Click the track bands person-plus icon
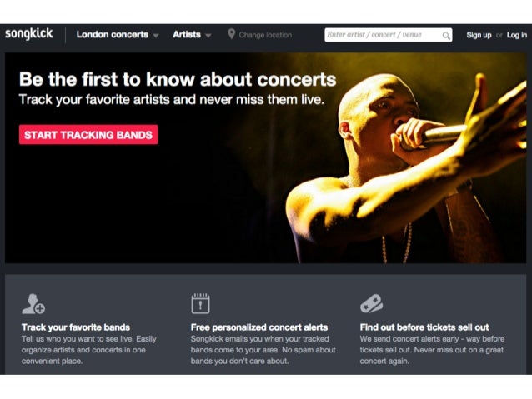The width and height of the screenshot is (532, 399). point(33,304)
